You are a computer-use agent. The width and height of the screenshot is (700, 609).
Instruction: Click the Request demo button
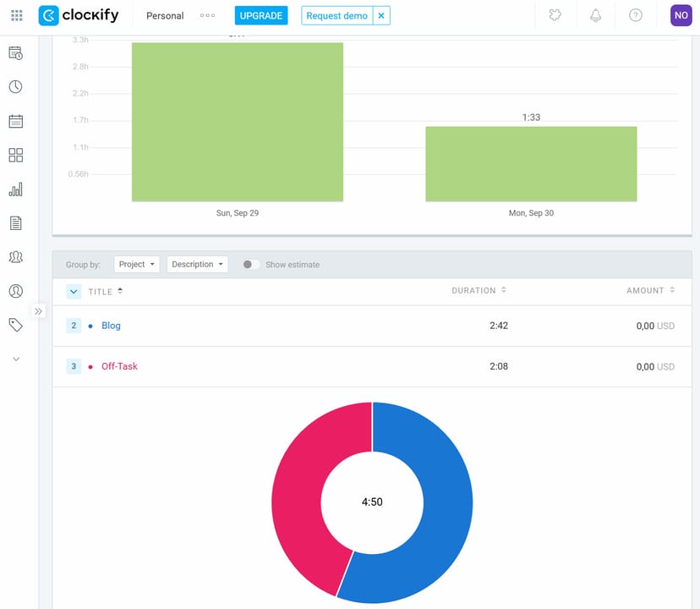pyautogui.click(x=336, y=15)
